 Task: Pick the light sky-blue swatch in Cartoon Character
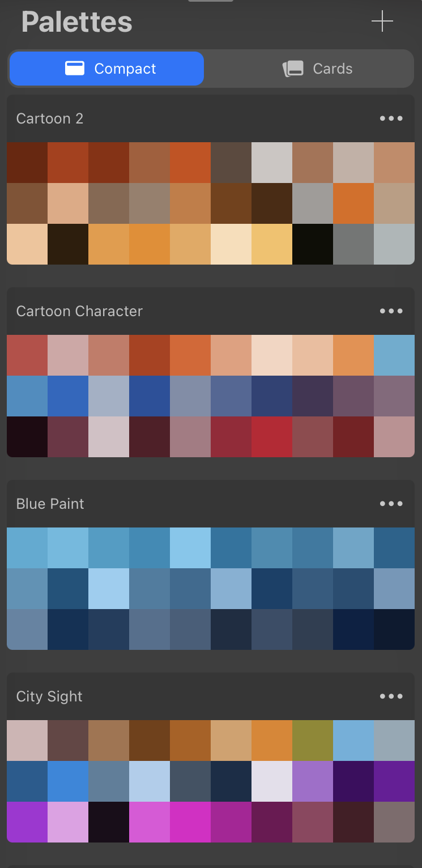[x=394, y=355]
